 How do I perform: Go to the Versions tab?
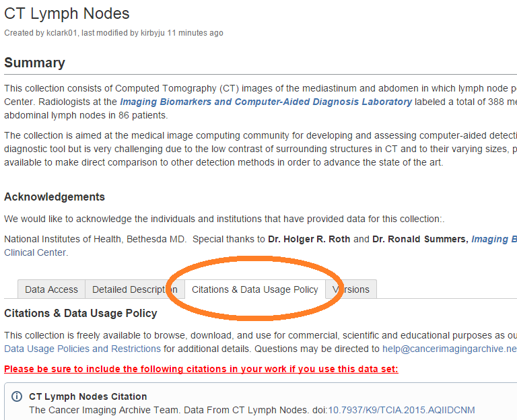(x=352, y=289)
